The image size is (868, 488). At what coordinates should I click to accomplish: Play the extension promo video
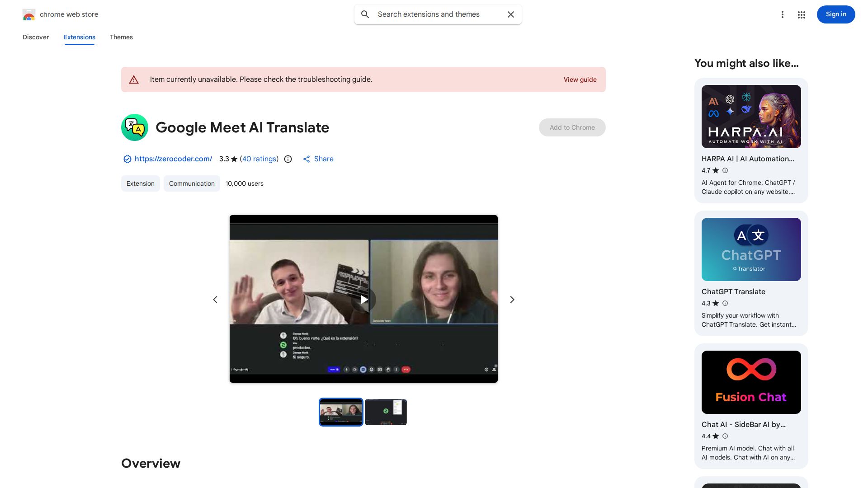(x=363, y=299)
